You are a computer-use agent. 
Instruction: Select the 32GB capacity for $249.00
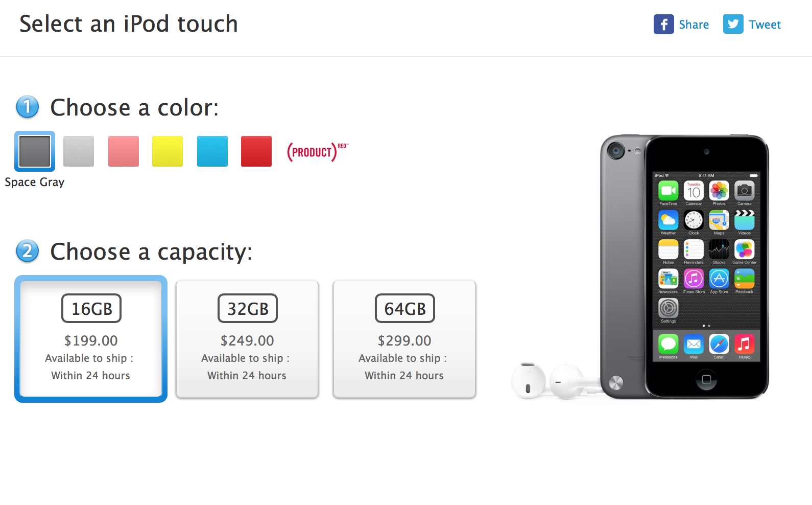tap(247, 338)
